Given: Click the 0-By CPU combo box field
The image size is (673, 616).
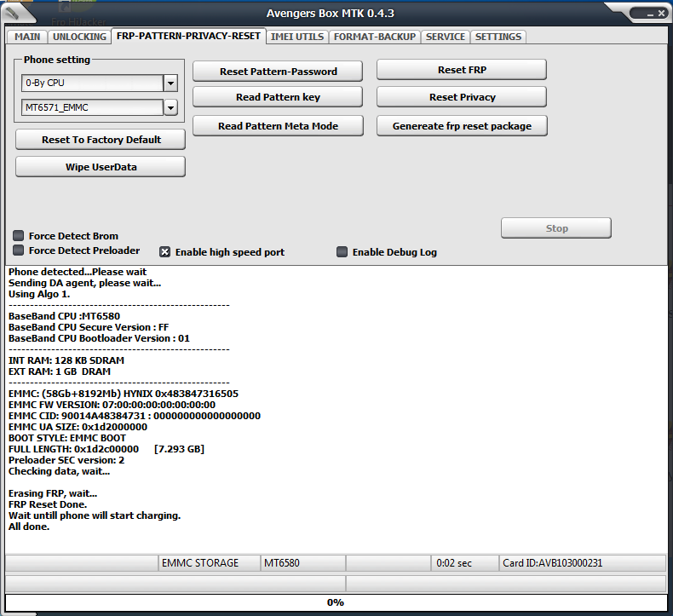Looking at the screenshot, I should click(93, 83).
